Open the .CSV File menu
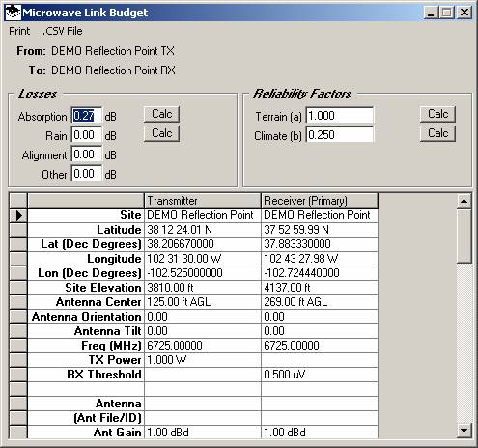Screen dimensions: 478x448 [x=63, y=31]
